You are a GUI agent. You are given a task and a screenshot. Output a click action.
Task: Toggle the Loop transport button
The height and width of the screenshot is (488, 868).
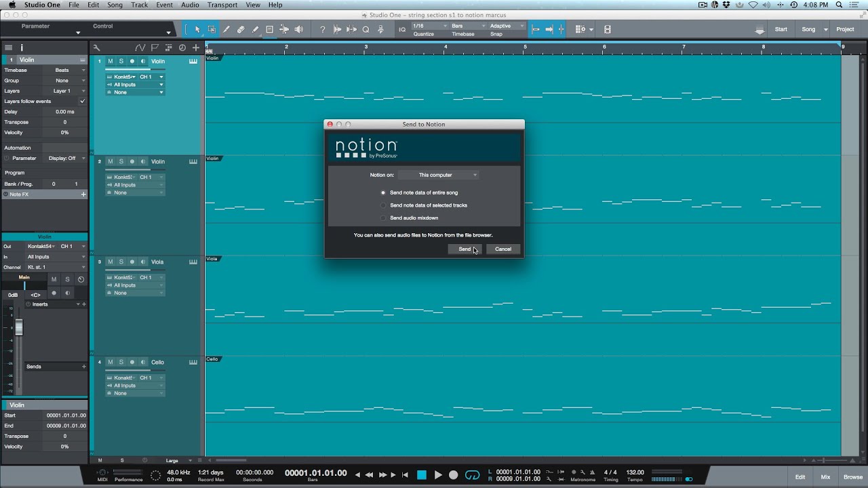(x=472, y=475)
